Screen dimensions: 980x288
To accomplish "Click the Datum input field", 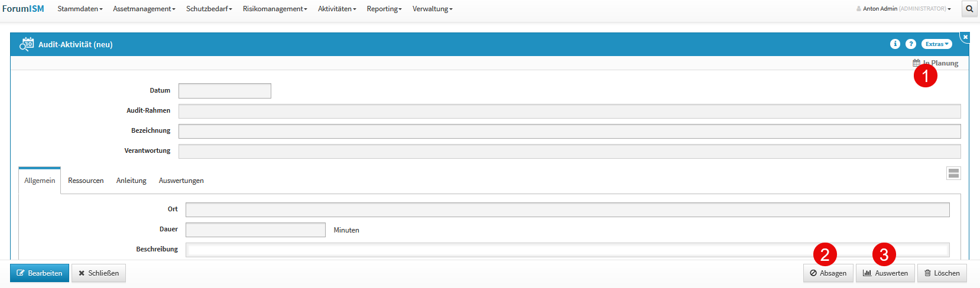I will 225,91.
